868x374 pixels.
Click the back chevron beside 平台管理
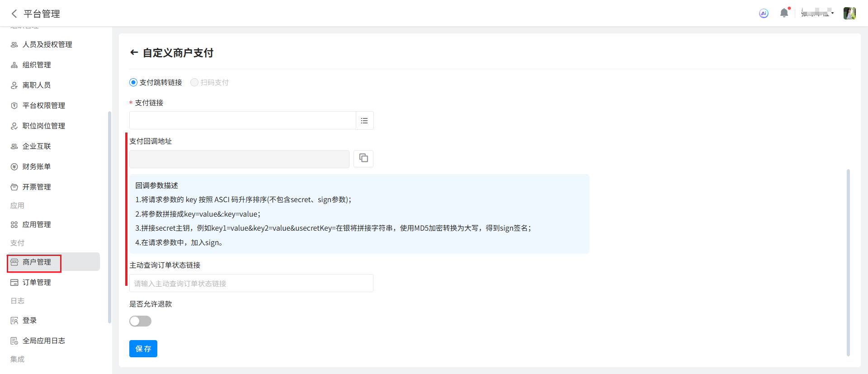click(14, 14)
